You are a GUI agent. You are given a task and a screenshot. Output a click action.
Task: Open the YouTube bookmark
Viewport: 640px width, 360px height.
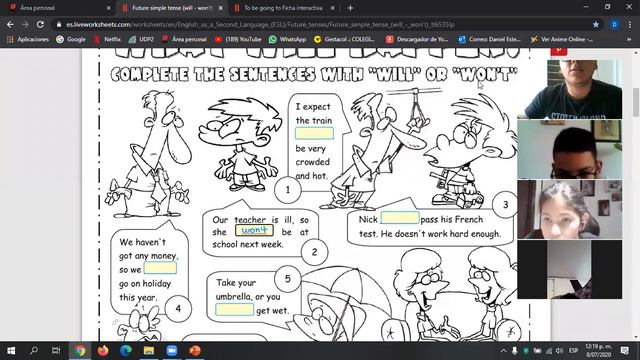pyautogui.click(x=238, y=39)
